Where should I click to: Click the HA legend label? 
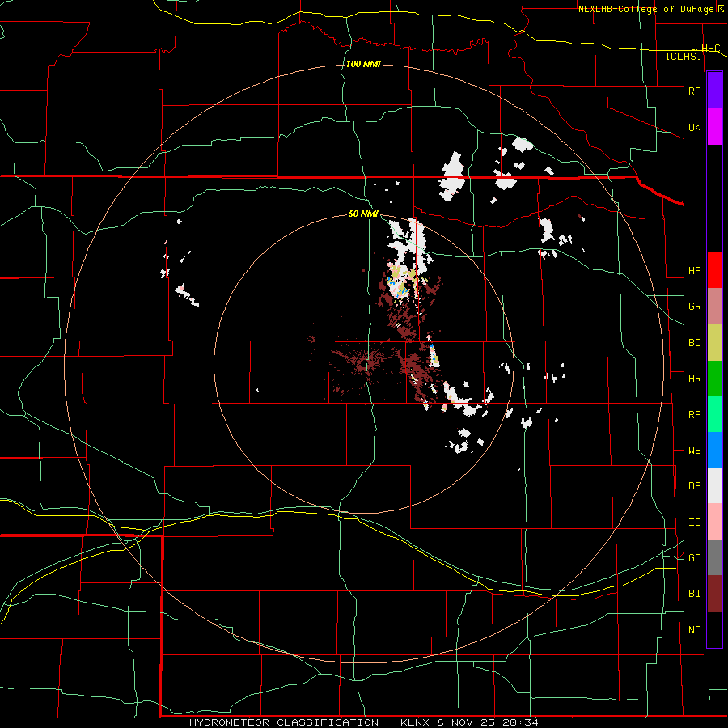[694, 271]
